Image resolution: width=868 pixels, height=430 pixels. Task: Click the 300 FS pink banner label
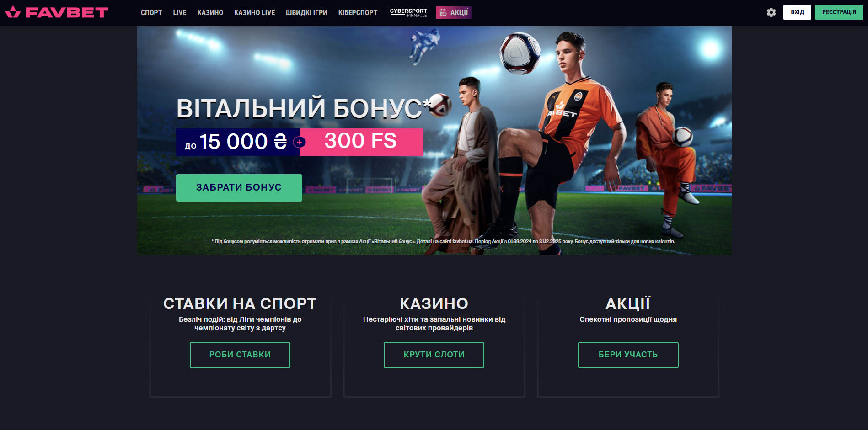pos(361,142)
